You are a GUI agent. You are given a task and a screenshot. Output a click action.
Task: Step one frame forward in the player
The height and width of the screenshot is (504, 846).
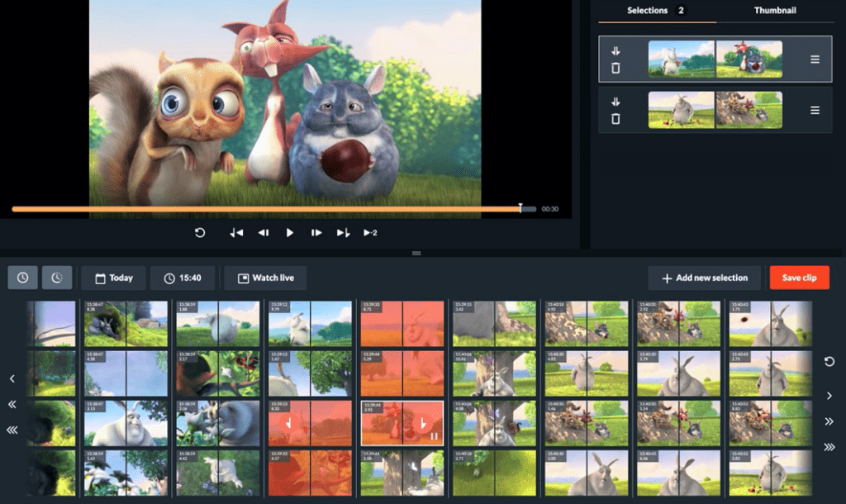[x=316, y=233]
